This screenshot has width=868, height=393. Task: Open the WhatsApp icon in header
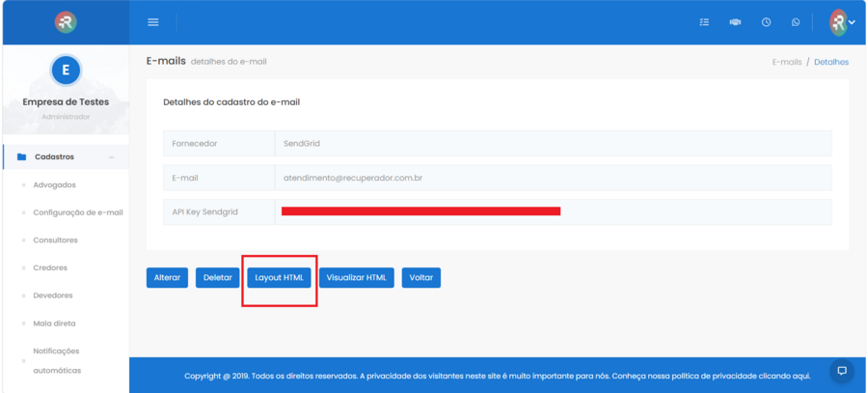pos(796,22)
